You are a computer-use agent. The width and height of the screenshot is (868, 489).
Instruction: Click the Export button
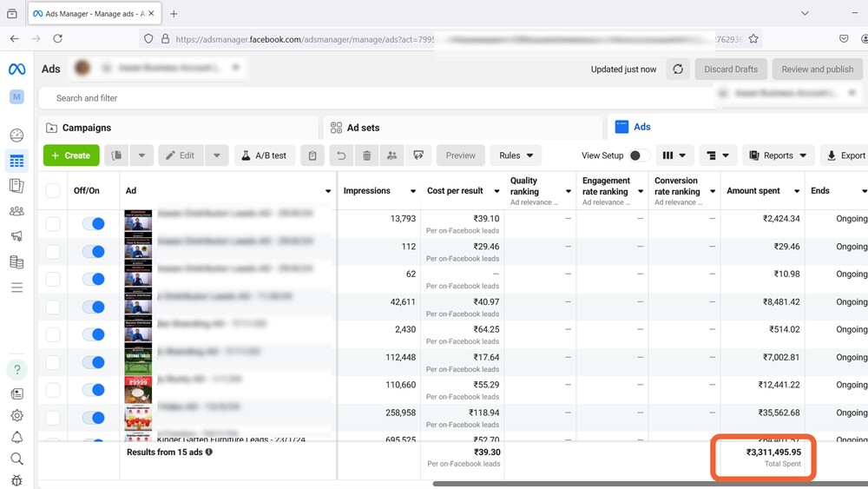tap(845, 155)
